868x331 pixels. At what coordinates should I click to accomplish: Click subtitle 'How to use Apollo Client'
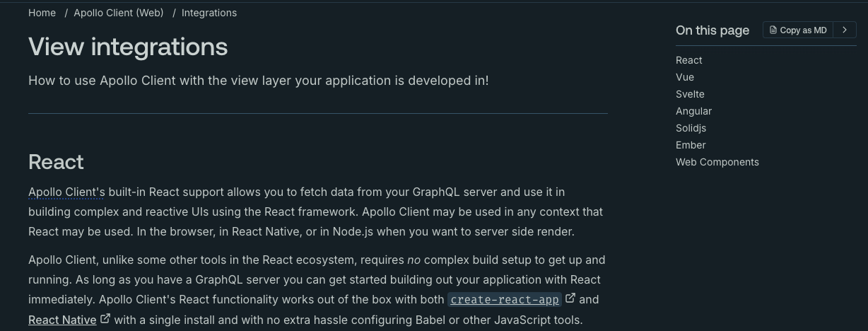[258, 81]
